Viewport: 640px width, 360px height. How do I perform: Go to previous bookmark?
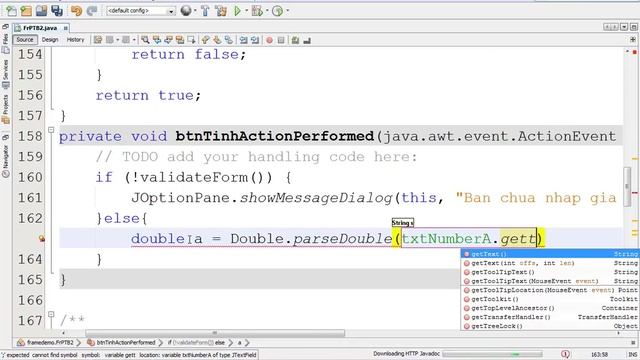tap(206, 40)
